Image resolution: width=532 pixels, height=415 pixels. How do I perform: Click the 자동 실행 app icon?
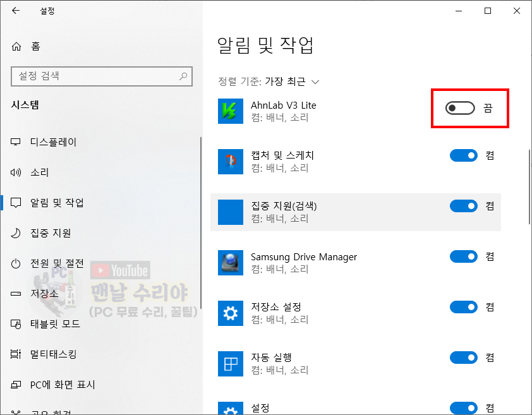231,364
